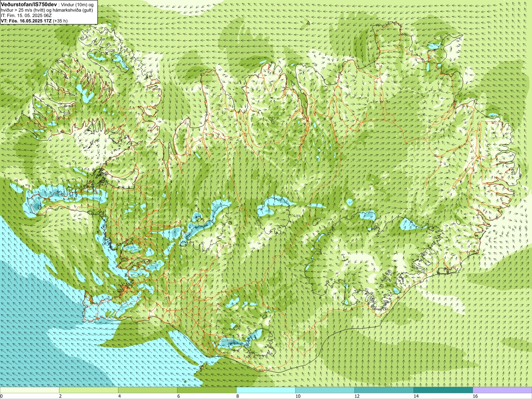Click legend scale label "4"
532x399 pixels.
119,396
